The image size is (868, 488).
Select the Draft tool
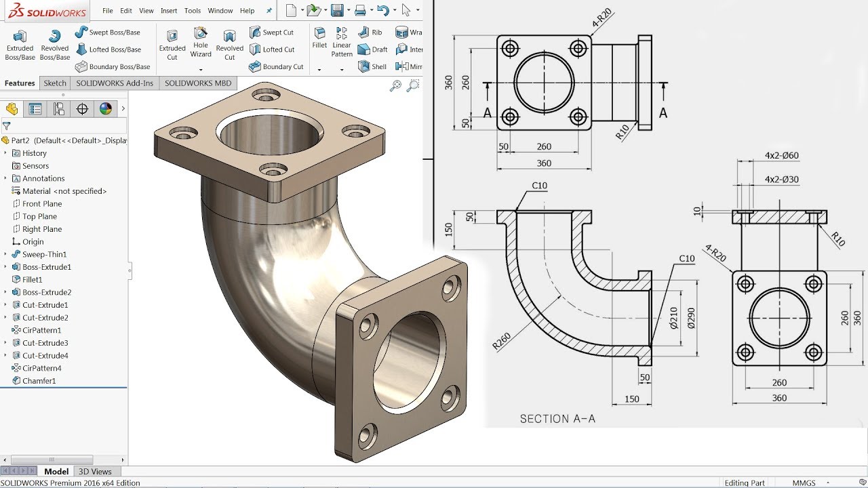point(372,49)
